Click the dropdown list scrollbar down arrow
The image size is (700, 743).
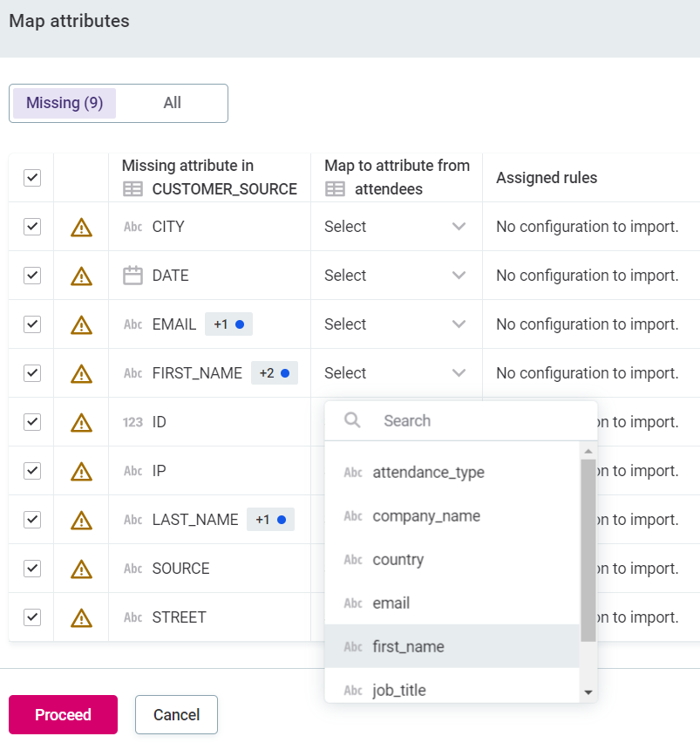pos(588,692)
